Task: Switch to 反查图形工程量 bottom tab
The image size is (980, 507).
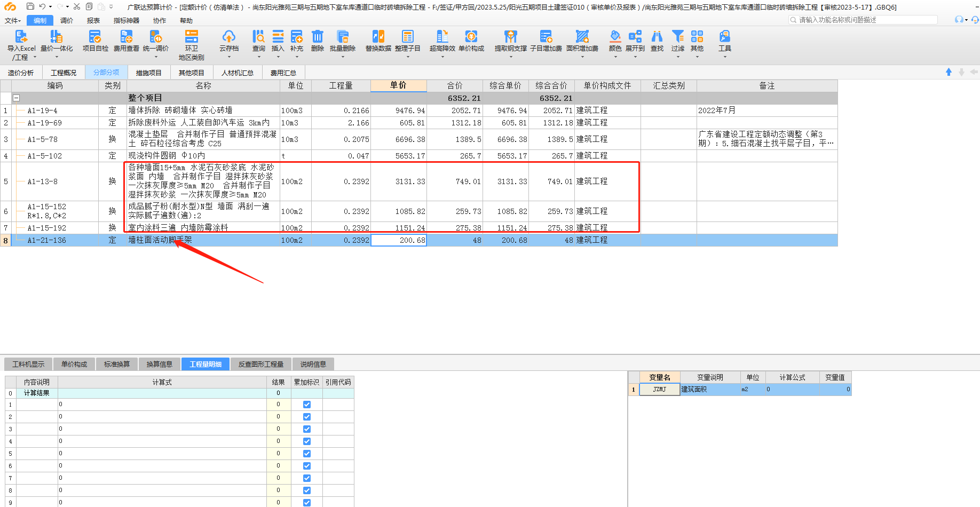Action: pyautogui.click(x=261, y=364)
